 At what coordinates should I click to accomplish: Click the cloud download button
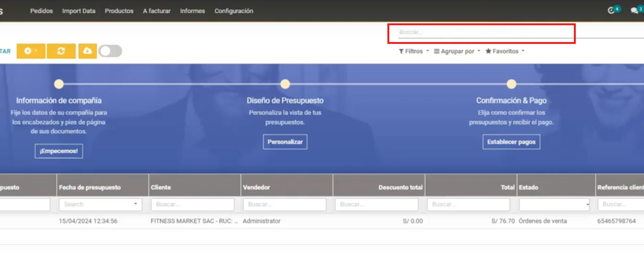88,51
